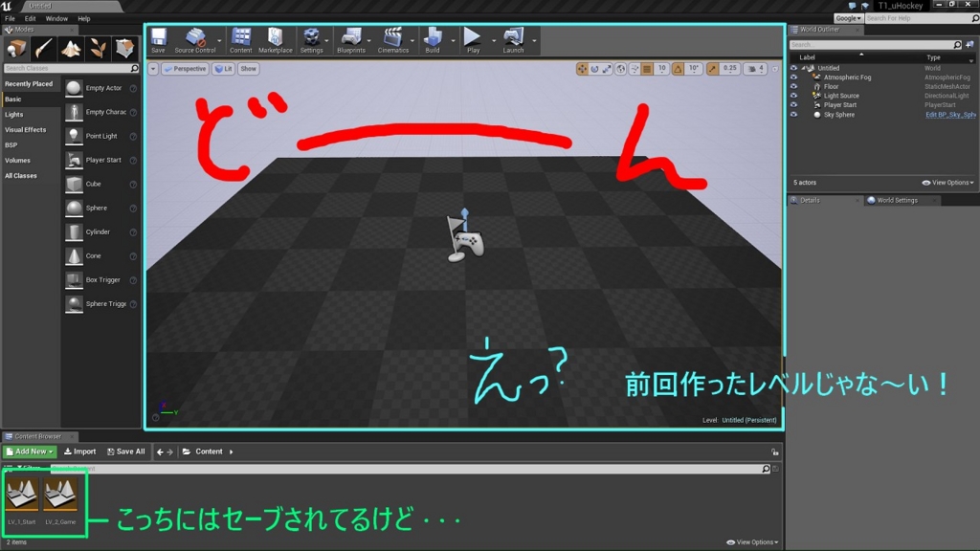This screenshot has width=980, height=551.
Task: Select the Sphere Trigger item
Action: (100, 304)
